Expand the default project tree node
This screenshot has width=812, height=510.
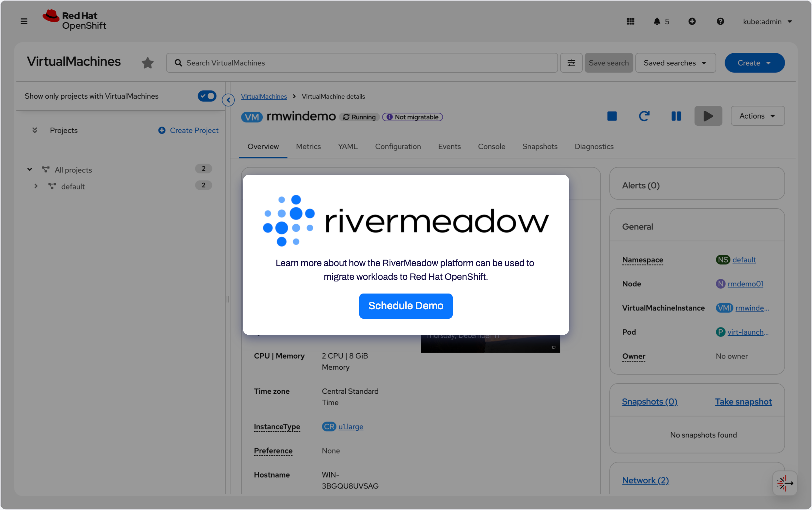click(36, 186)
